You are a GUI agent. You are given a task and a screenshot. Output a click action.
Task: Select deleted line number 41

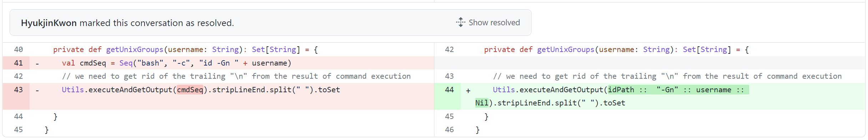18,63
